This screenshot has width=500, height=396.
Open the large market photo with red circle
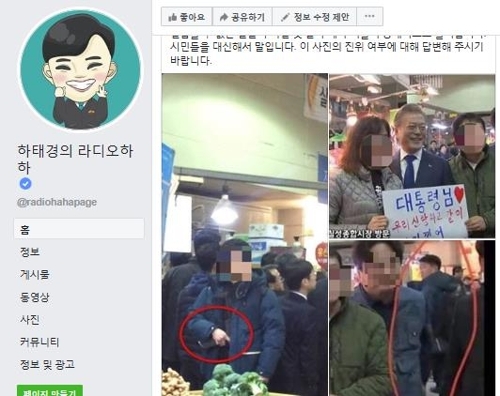click(244, 235)
